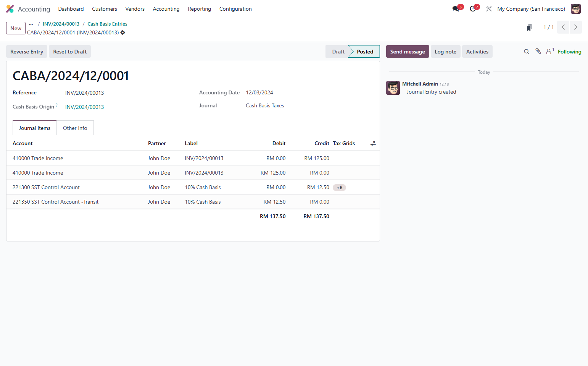Click the +B tax grid tag
Image resolution: width=588 pixels, height=366 pixels.
click(340, 188)
